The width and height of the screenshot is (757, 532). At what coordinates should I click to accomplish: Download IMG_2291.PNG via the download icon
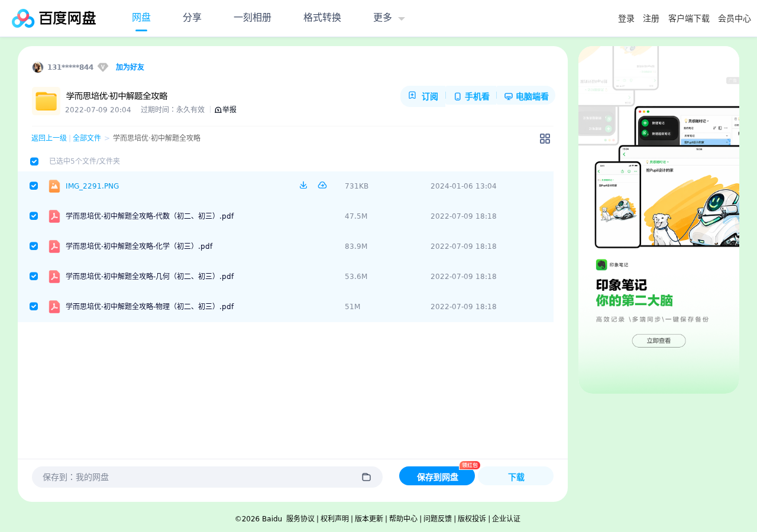pyautogui.click(x=303, y=185)
